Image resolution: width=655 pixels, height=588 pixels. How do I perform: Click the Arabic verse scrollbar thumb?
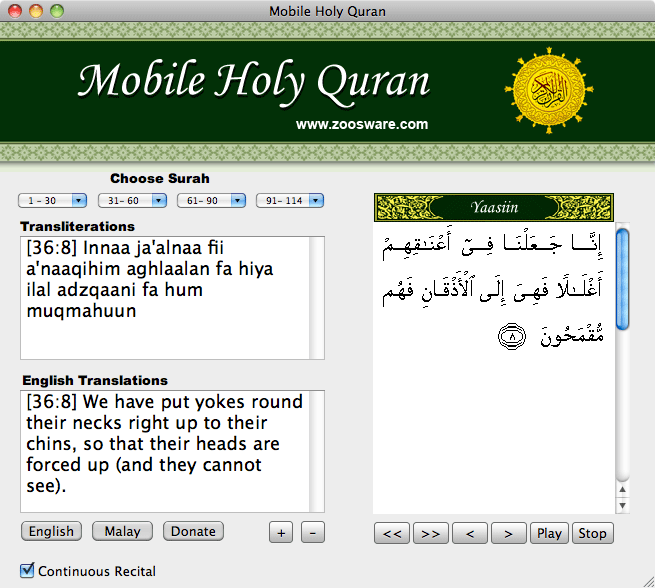click(x=622, y=279)
